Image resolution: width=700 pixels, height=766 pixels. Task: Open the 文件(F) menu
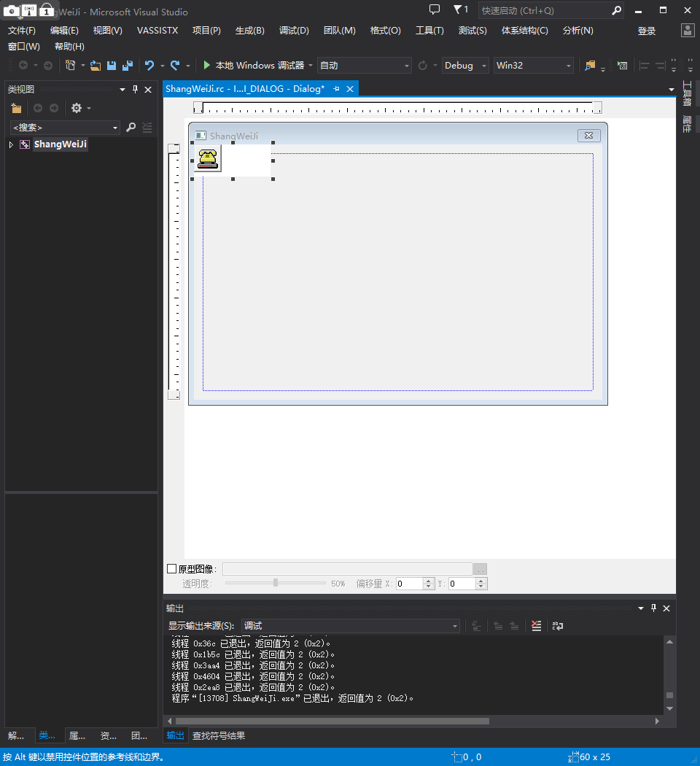[x=21, y=31]
